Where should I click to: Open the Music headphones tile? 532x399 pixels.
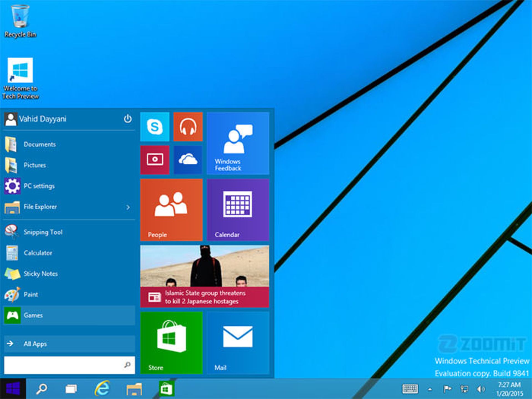click(x=188, y=127)
